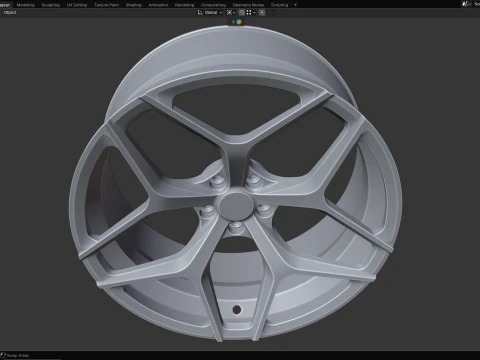Click the colorful Blender add-on icon

pyautogui.click(x=239, y=22)
